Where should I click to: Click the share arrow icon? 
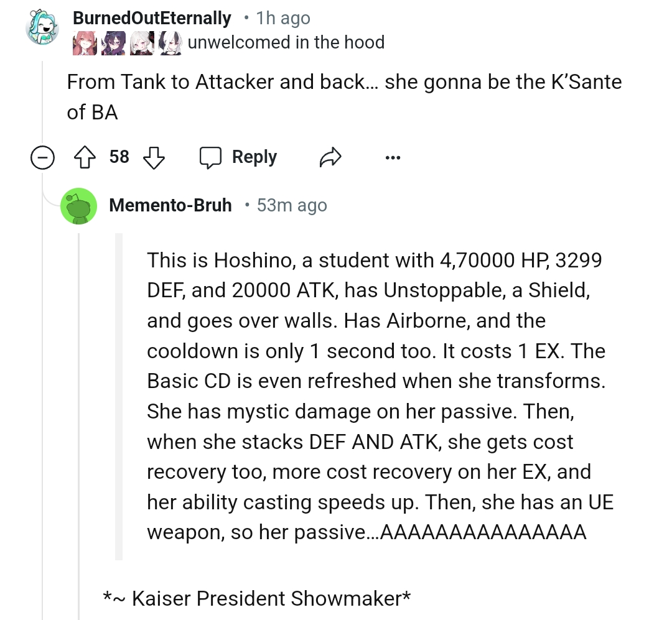[330, 157]
